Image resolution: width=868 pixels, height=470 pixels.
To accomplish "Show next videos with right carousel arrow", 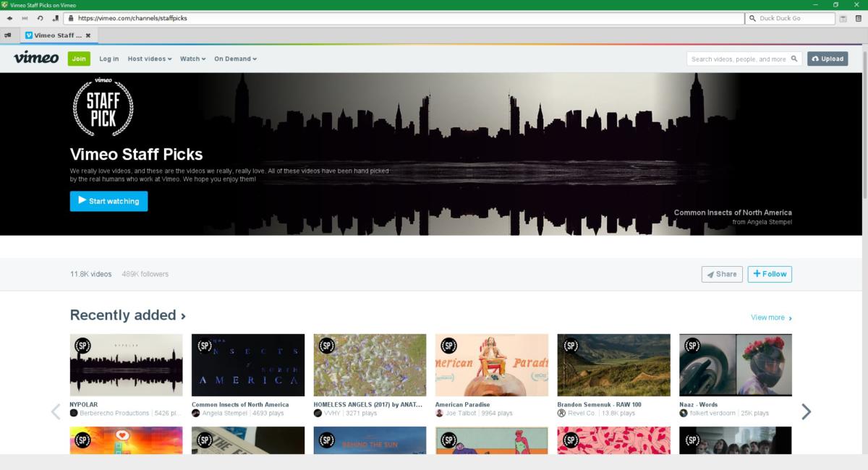I will (x=806, y=411).
